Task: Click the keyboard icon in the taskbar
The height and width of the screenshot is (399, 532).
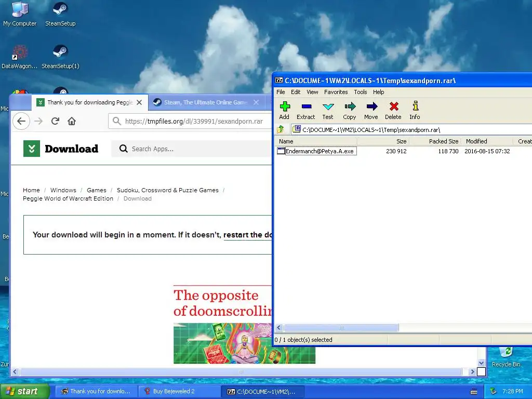Action: tap(474, 392)
